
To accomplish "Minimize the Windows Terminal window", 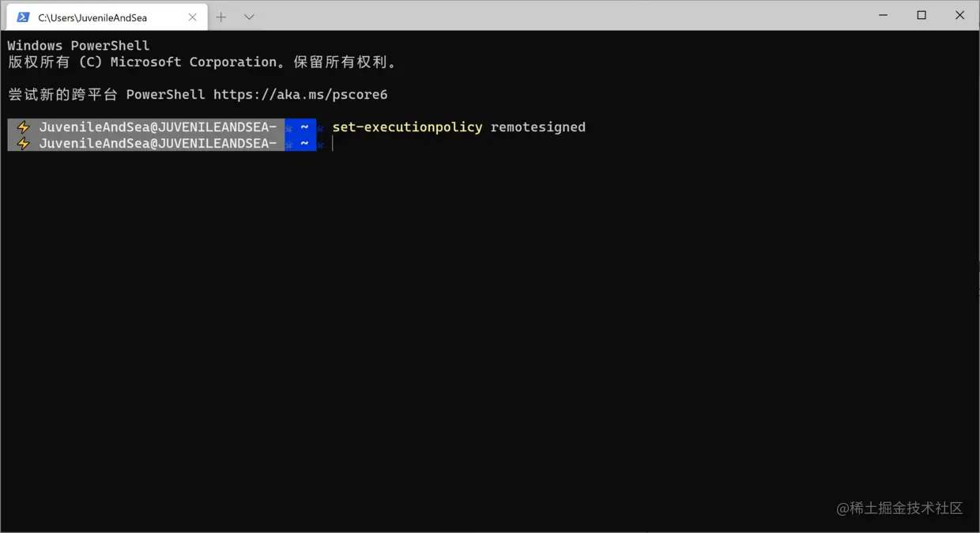I will (x=884, y=15).
